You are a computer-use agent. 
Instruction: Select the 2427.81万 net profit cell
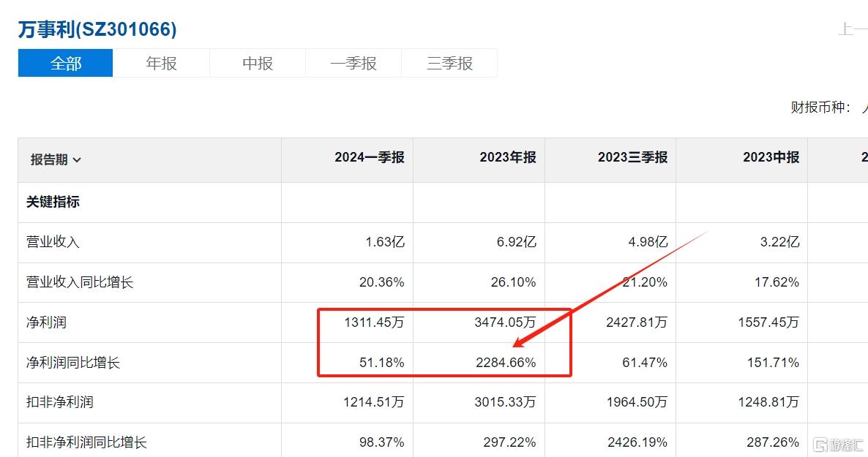pyautogui.click(x=637, y=322)
